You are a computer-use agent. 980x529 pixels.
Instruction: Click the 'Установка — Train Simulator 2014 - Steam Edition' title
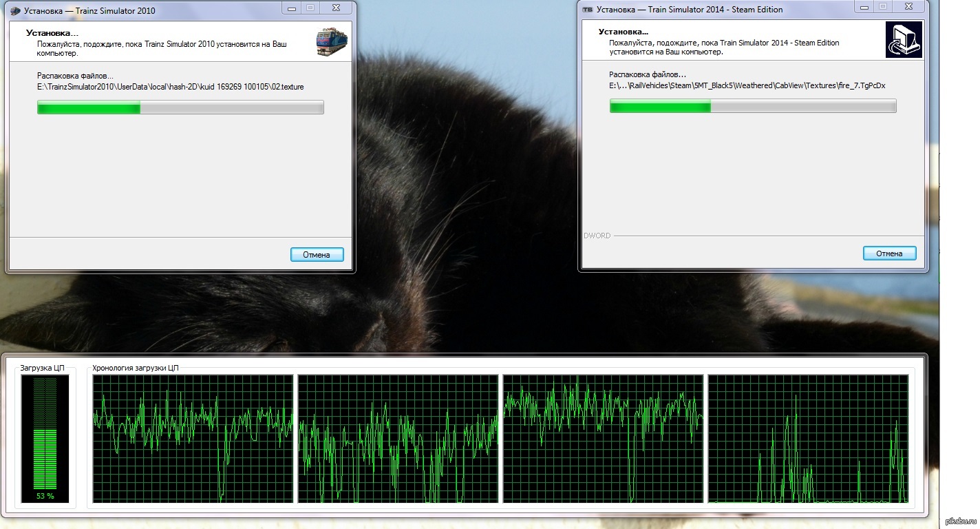click(690, 10)
